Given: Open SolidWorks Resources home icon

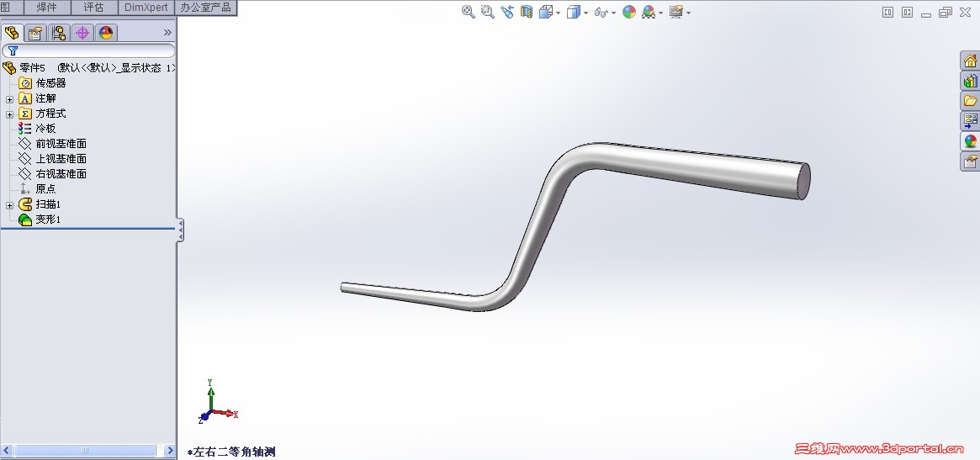Looking at the screenshot, I should (970, 61).
